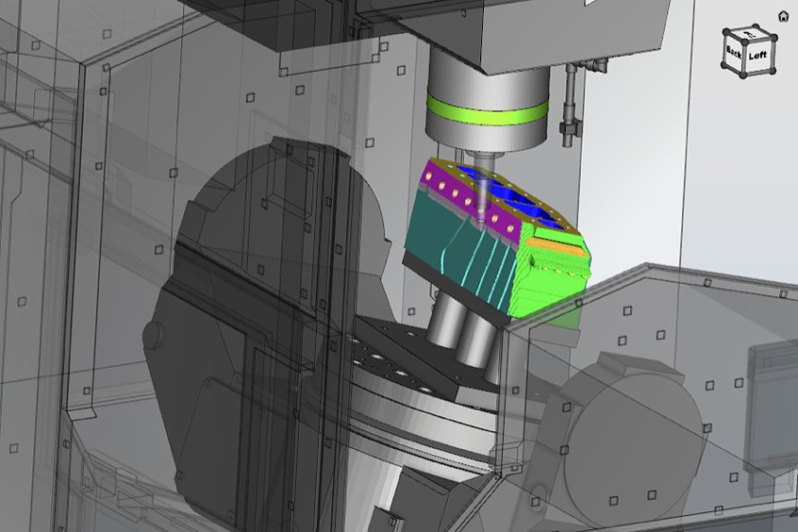Click the view cube edge between top and Left faces
The height and width of the screenshot is (532, 798).
(x=760, y=40)
